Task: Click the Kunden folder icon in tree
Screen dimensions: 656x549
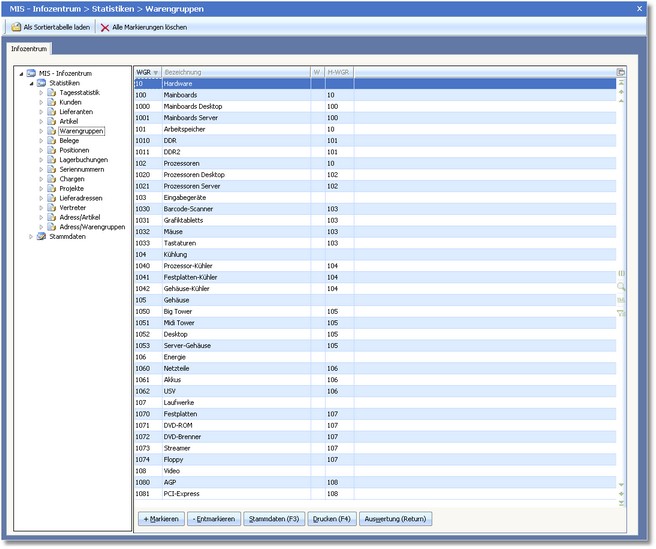Action: (x=51, y=102)
